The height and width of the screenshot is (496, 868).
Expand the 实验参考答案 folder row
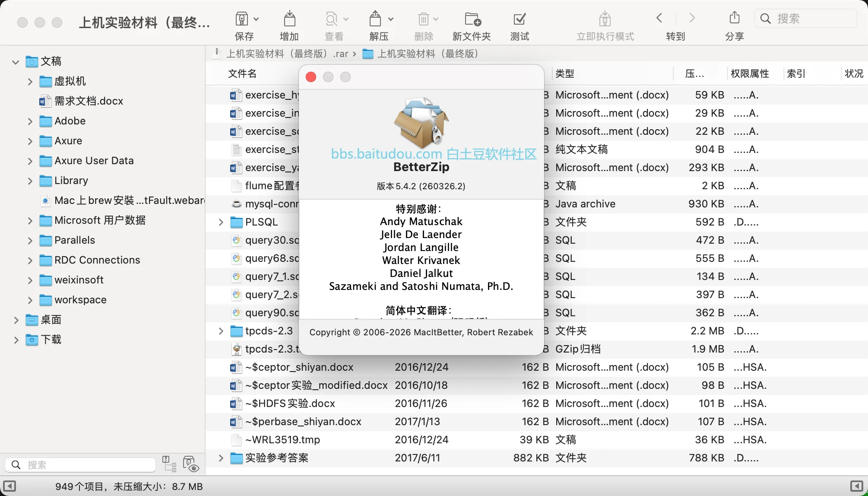(x=221, y=458)
